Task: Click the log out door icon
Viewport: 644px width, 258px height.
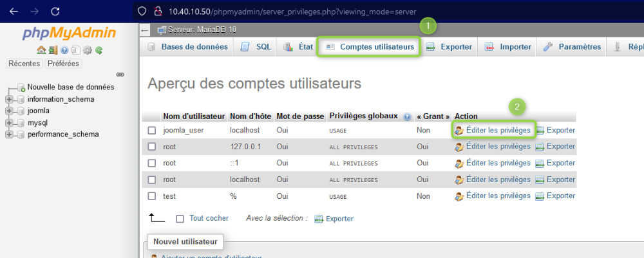Action: [x=53, y=50]
